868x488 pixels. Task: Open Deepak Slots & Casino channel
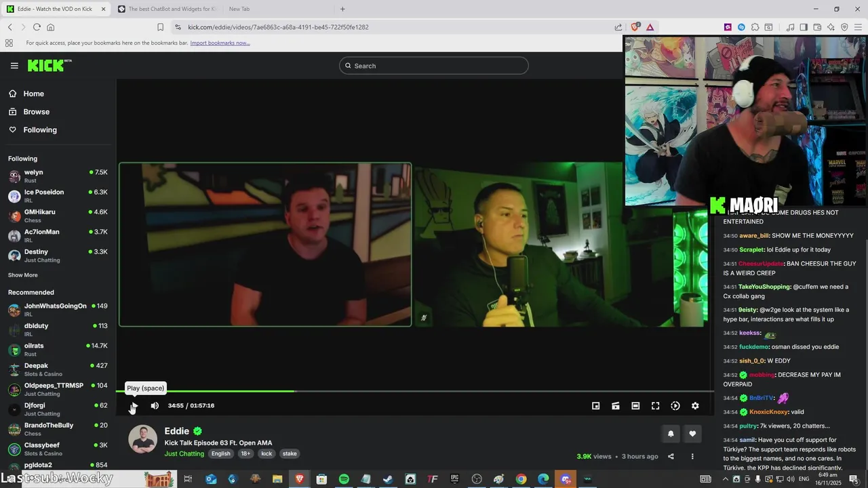point(58,369)
